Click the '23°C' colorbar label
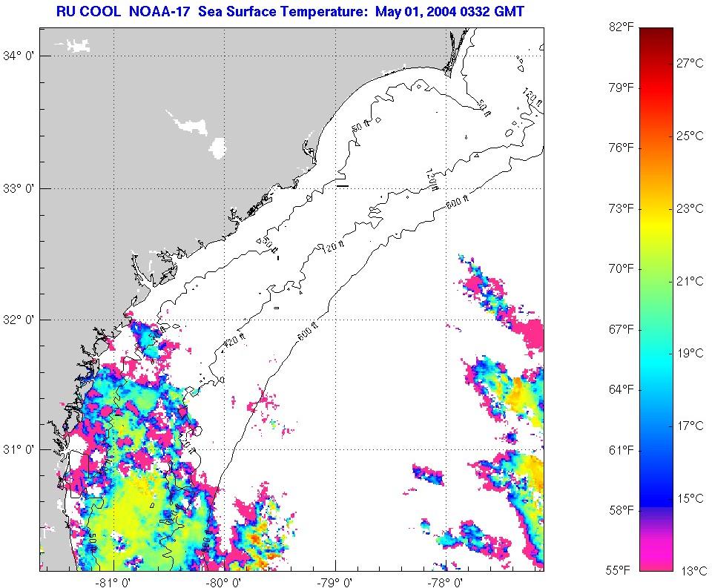 click(x=690, y=208)
